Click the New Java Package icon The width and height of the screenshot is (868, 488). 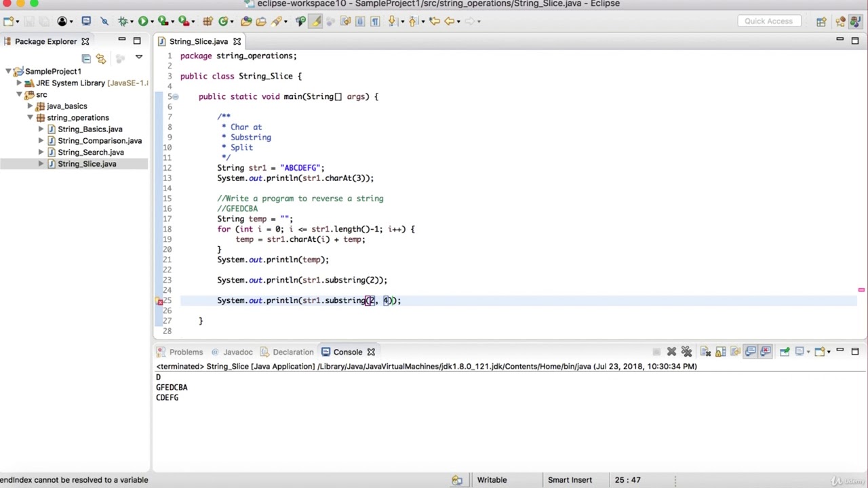207,21
